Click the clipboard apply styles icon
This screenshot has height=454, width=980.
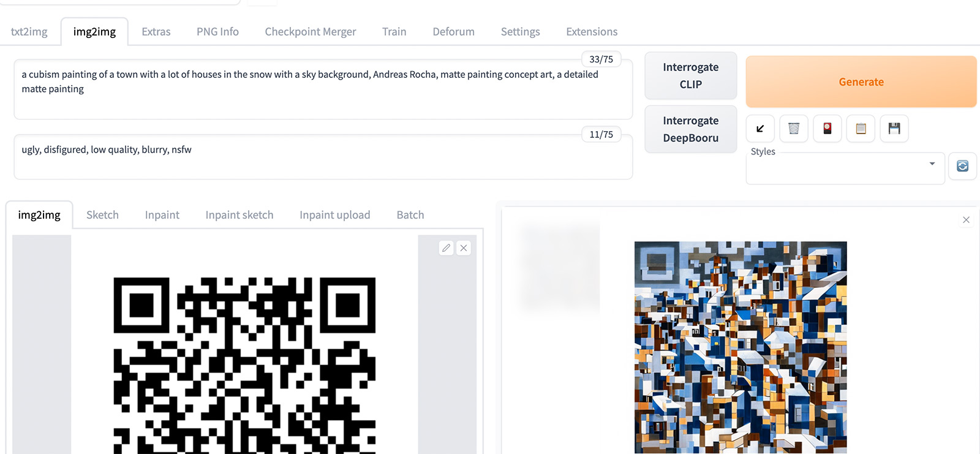(861, 129)
